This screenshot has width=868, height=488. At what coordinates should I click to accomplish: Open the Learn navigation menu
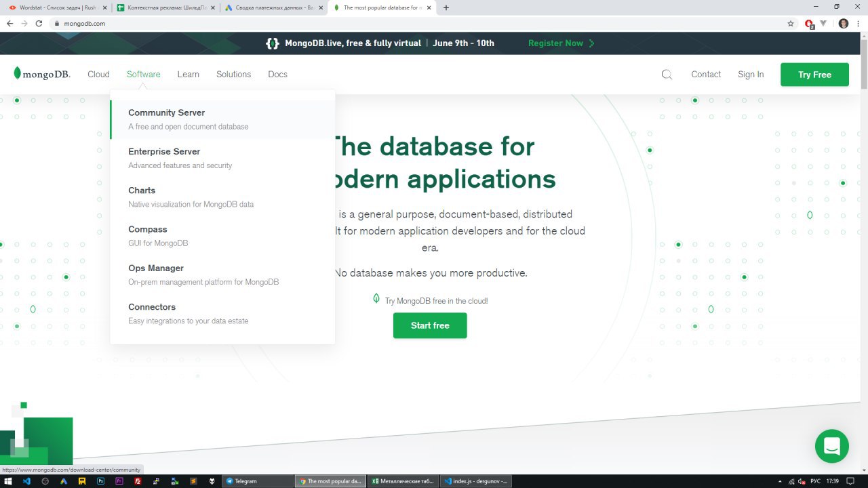(189, 75)
